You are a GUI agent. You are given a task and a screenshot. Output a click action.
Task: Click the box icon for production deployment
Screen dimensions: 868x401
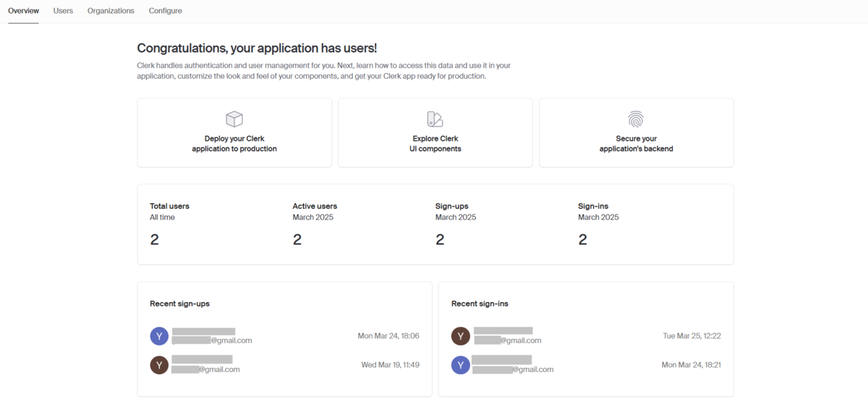[234, 119]
